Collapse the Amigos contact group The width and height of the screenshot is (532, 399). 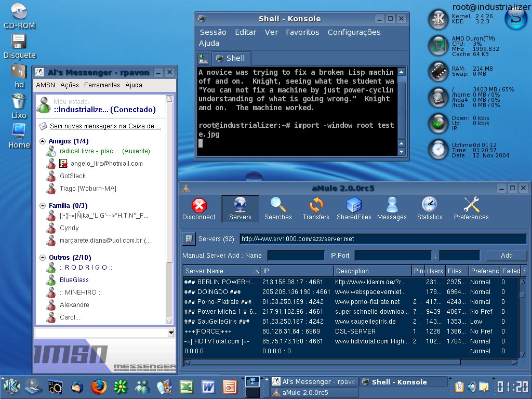[x=43, y=141]
